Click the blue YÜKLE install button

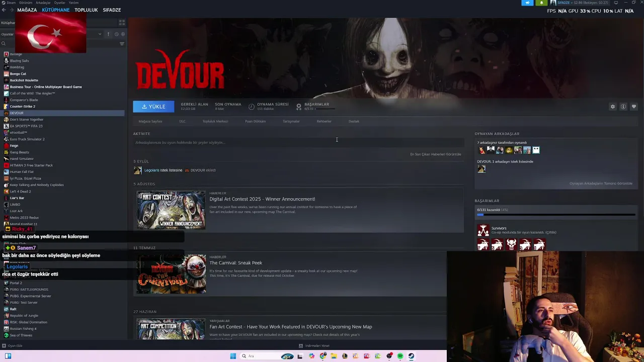(153, 107)
